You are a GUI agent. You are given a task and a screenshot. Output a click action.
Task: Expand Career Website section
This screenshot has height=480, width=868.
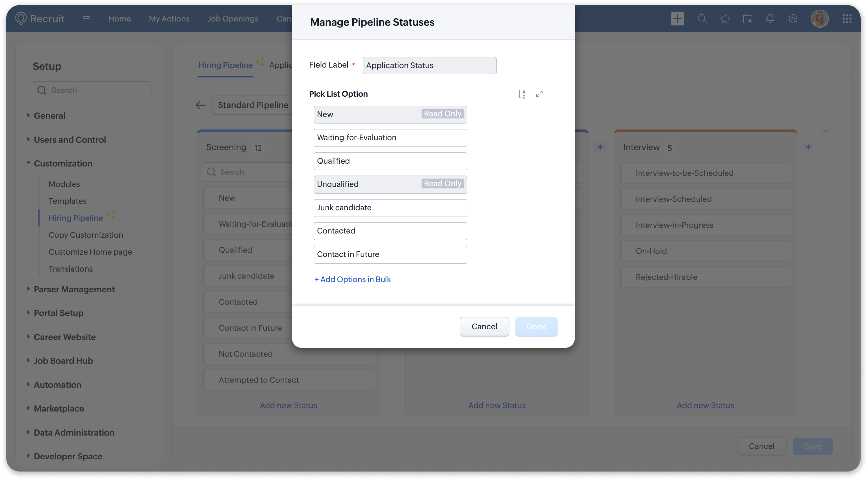pyautogui.click(x=28, y=336)
